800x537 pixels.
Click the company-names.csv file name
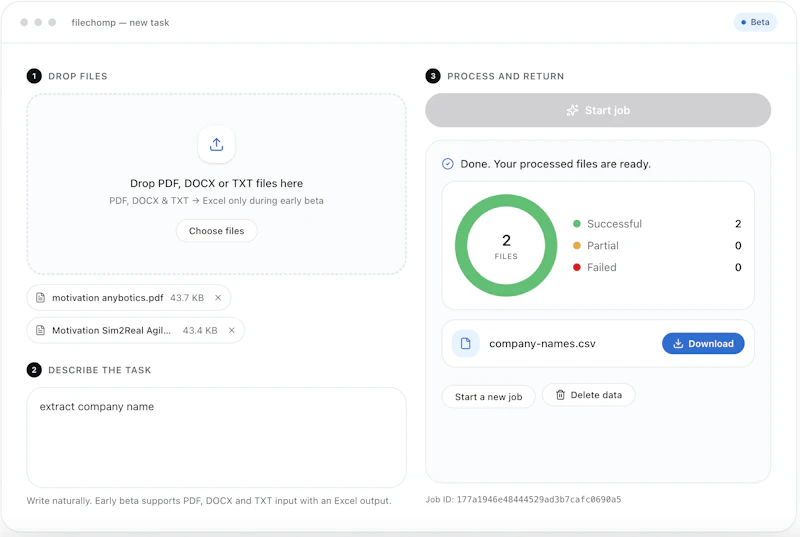(542, 344)
